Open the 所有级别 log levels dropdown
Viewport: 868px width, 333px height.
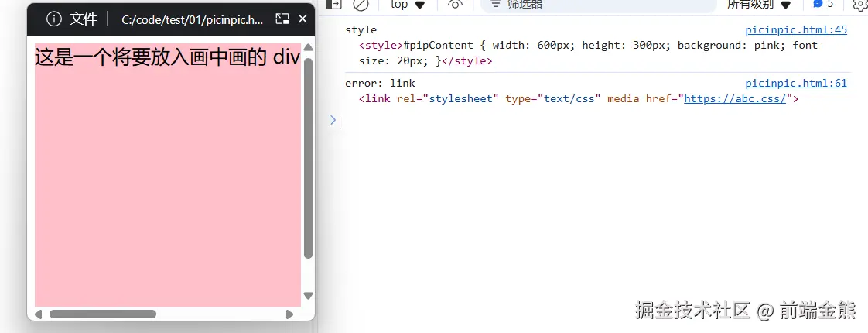coord(759,5)
